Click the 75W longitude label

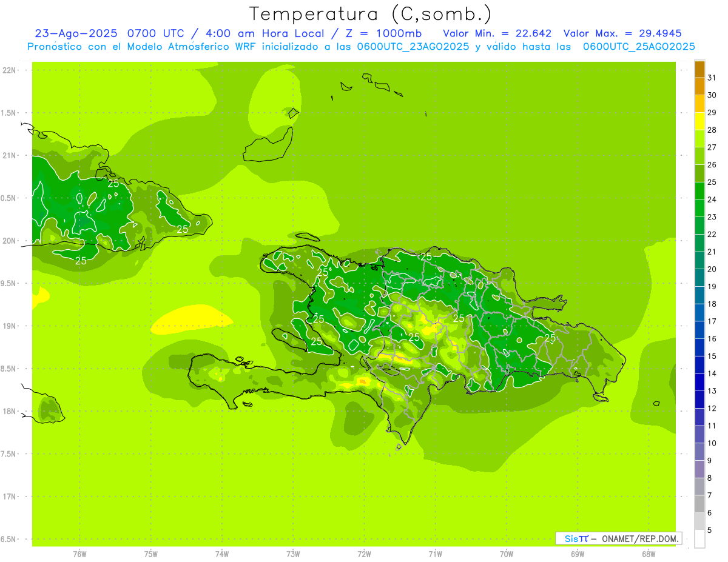coord(150,554)
